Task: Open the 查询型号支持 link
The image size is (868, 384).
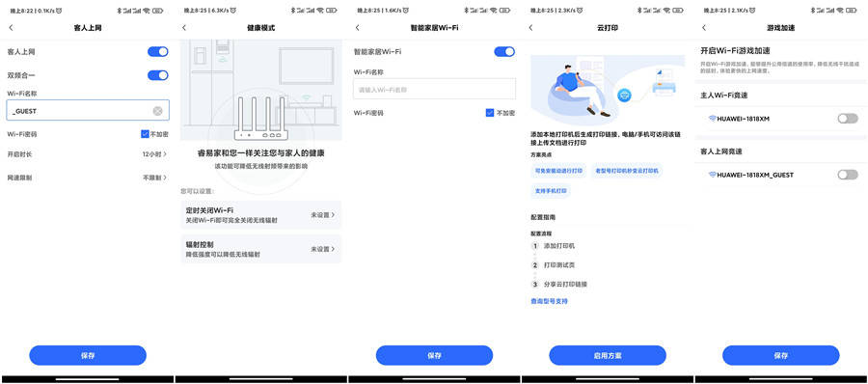Action: tap(549, 301)
